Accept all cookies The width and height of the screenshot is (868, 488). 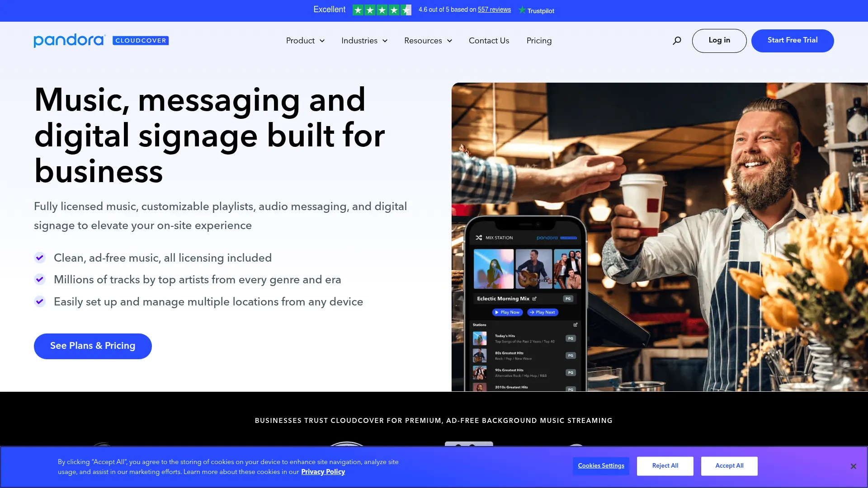point(729,466)
